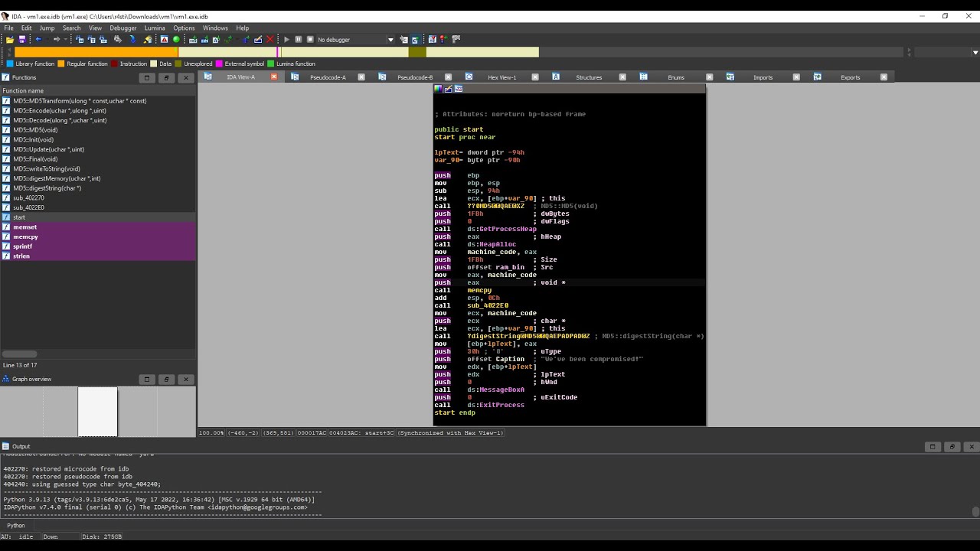Select memset in Functions list
The width and height of the screenshot is (980, 551).
pyautogui.click(x=98, y=227)
